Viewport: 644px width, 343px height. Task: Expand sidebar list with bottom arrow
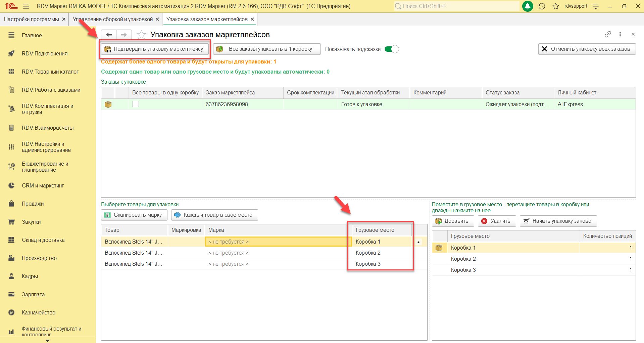[48, 340]
